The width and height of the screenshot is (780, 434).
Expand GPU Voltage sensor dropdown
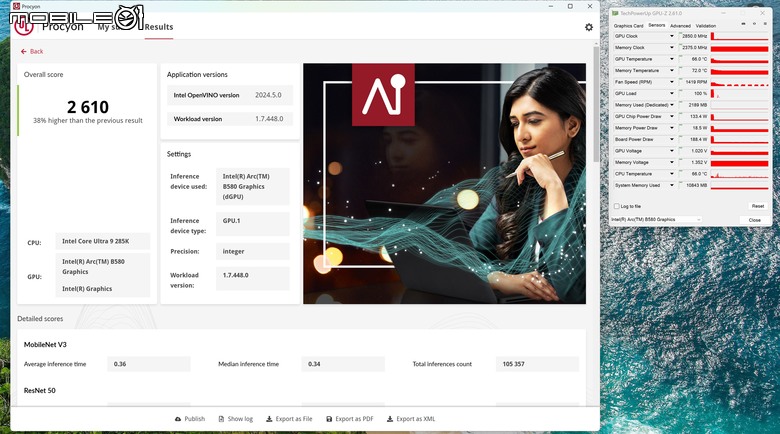point(672,151)
